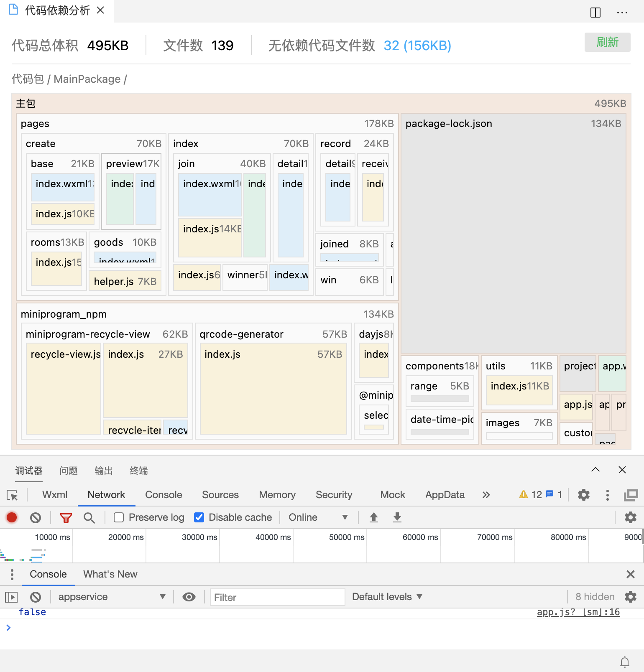
Task: Open the drawer vertical dots menu
Action: [12, 575]
